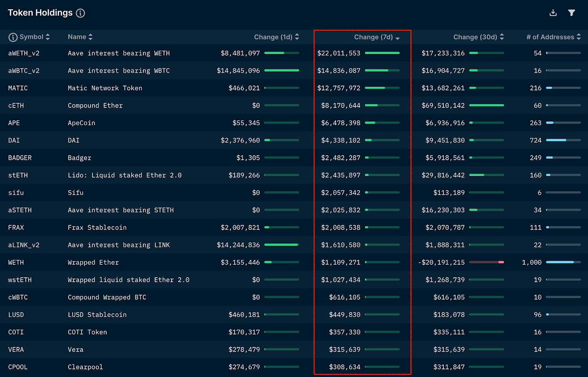This screenshot has height=377, width=588.
Task: Select the sifu symbol
Action: [16, 193]
